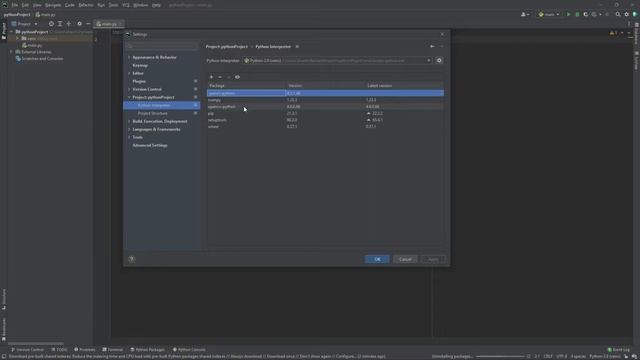Screen dimensions: 640x360
Task: Open the Problems tool window
Action: pyautogui.click(x=84, y=350)
